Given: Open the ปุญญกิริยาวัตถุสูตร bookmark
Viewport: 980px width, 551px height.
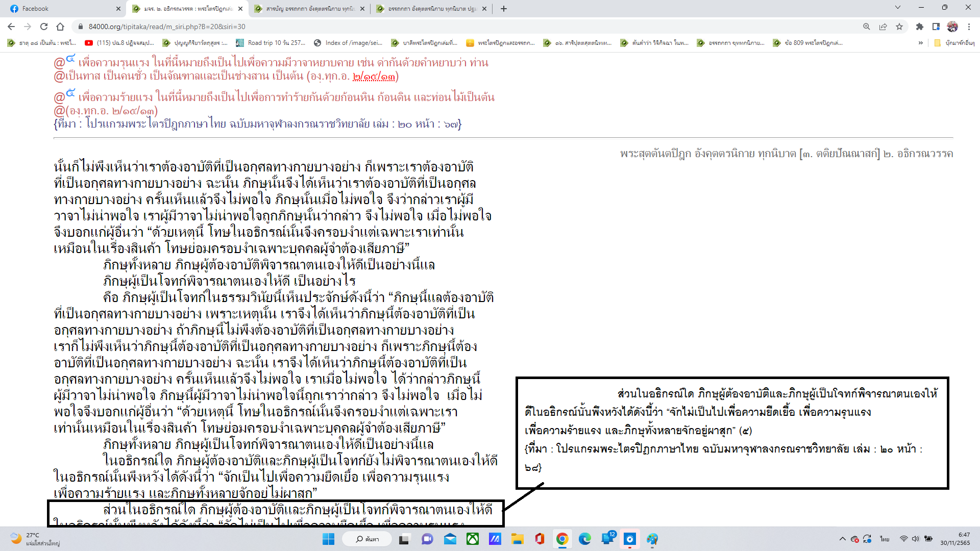Looking at the screenshot, I should point(195,43).
